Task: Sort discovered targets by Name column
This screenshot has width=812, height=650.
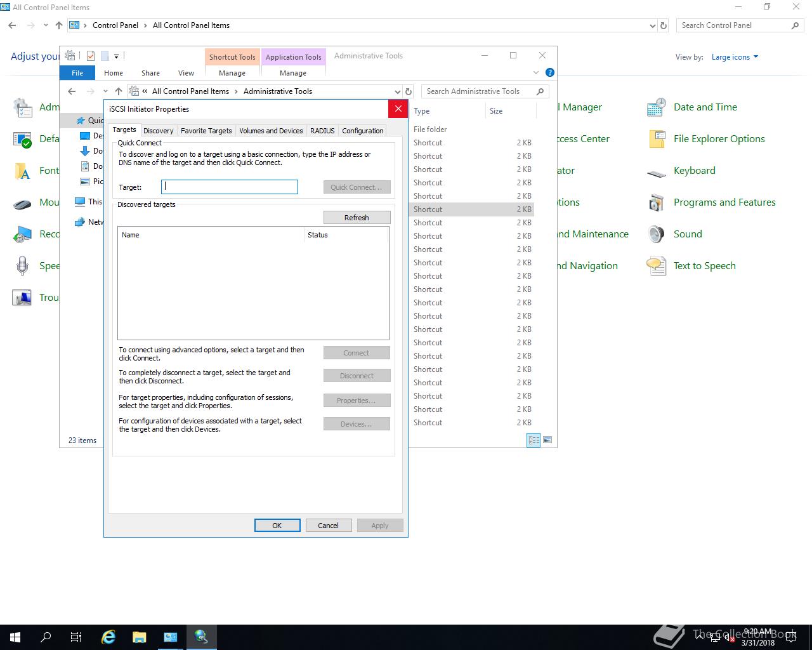Action: click(211, 235)
